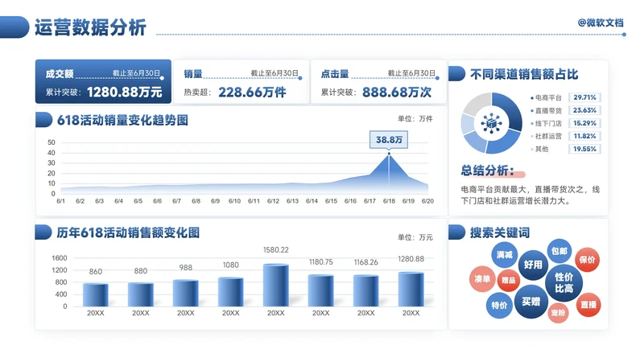Click the network cube icon in donut chart
Image resolution: width=644 pixels, height=362 pixels.
490,123
